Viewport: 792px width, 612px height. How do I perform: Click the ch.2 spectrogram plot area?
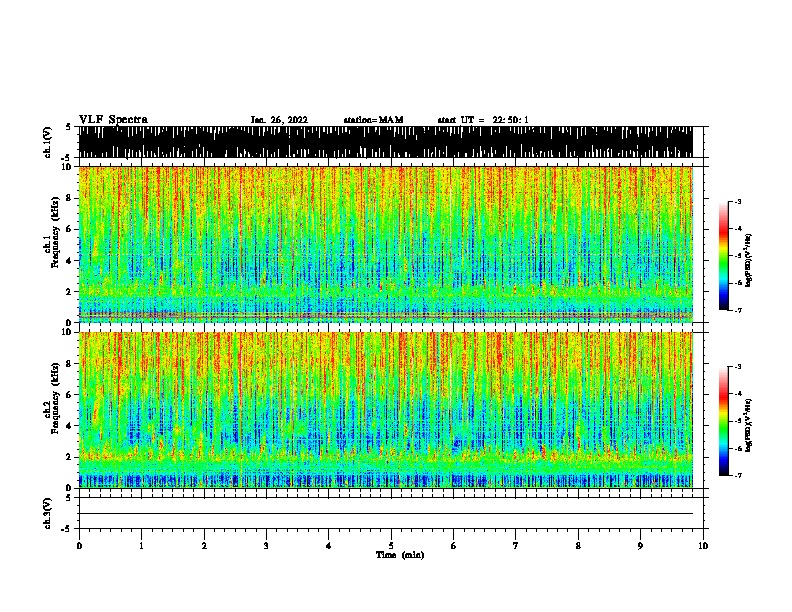click(385, 410)
